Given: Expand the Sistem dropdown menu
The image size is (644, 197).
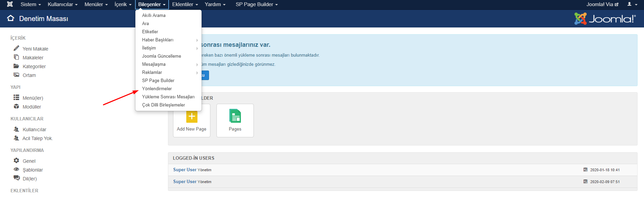Looking at the screenshot, I should pyautogui.click(x=31, y=4).
